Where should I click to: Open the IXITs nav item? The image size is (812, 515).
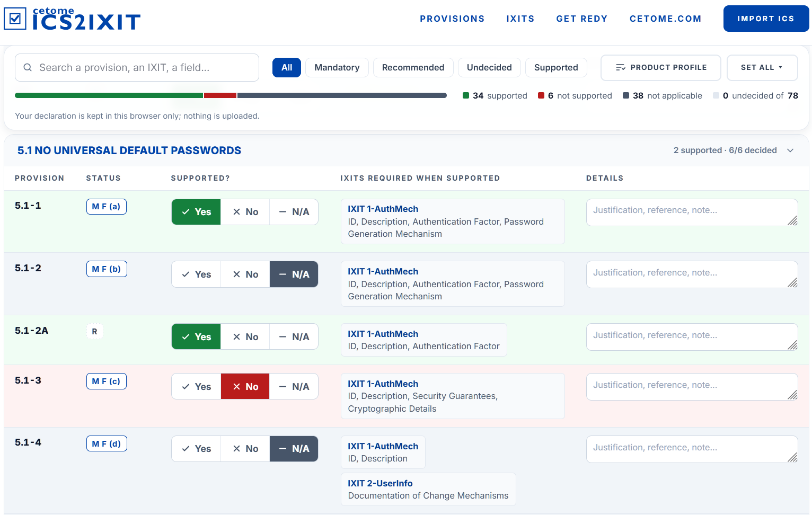(x=520, y=19)
